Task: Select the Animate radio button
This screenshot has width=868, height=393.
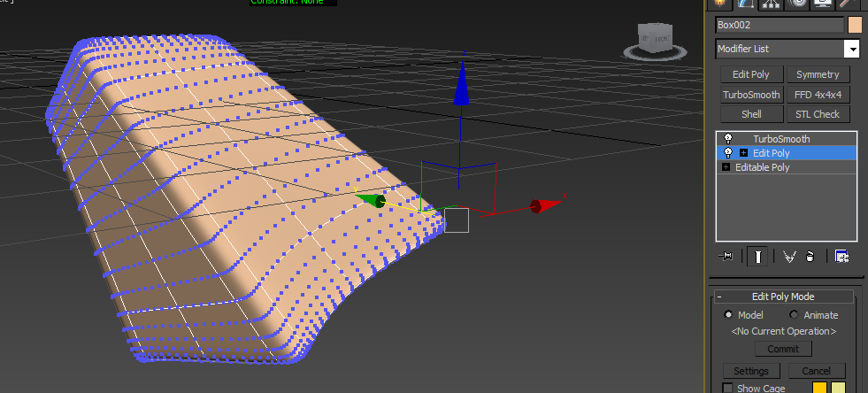Action: coord(794,314)
